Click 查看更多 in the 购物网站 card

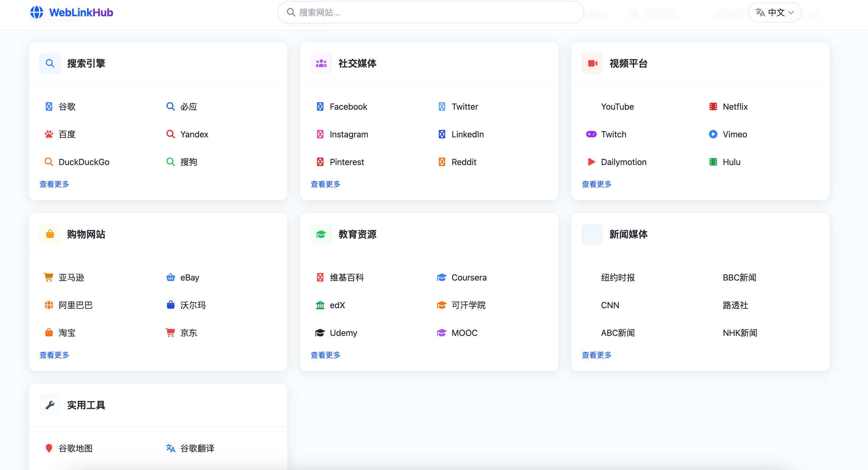point(54,354)
